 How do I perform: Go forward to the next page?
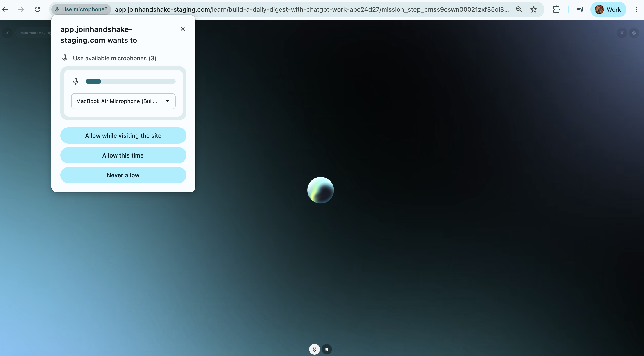pyautogui.click(x=21, y=9)
